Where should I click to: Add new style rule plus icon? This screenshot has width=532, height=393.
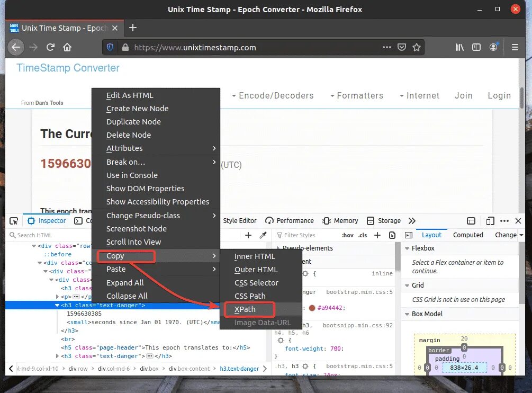tap(377, 235)
